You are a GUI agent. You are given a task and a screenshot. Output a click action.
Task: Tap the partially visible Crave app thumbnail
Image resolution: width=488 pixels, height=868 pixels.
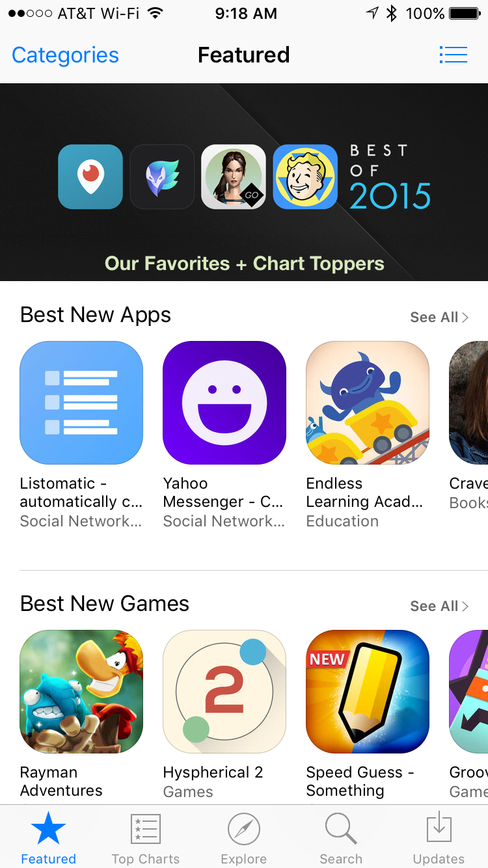(x=468, y=403)
